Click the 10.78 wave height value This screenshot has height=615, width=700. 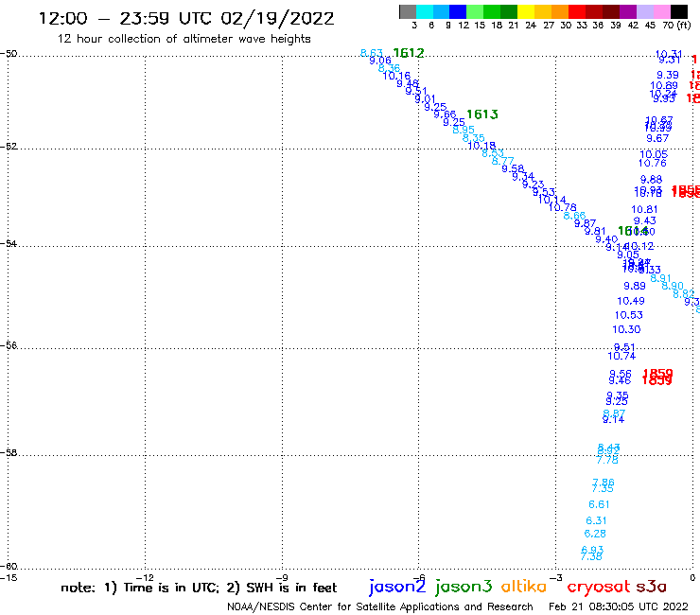point(563,207)
